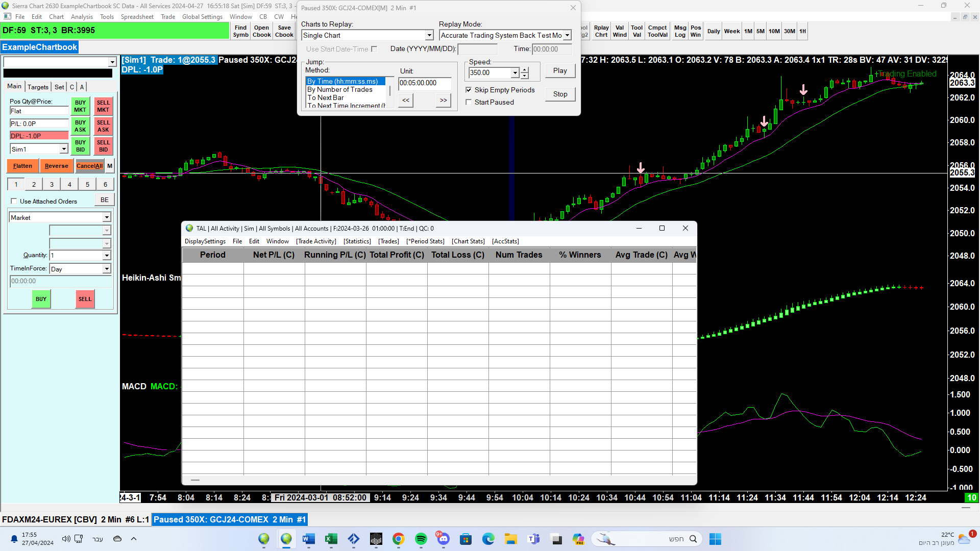Toggle Skip Empty Periods checkbox
This screenshot has height=551, width=980.
coord(469,90)
